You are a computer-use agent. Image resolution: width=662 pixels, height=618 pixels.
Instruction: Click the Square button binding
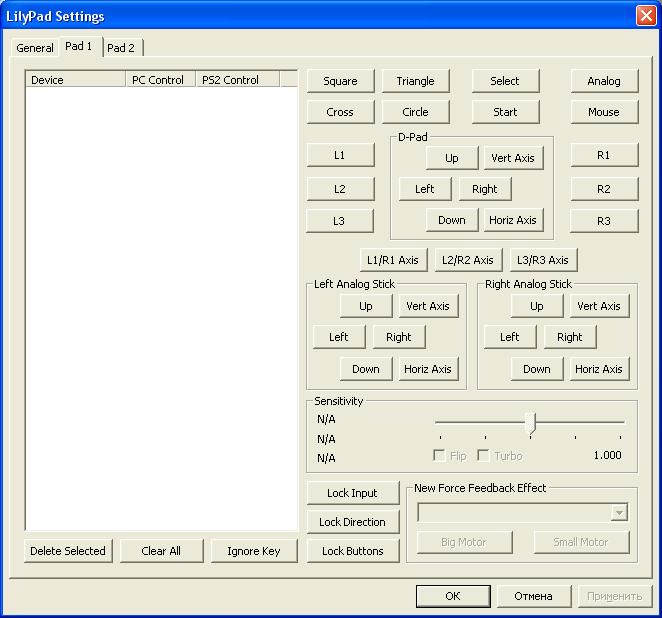coord(340,81)
